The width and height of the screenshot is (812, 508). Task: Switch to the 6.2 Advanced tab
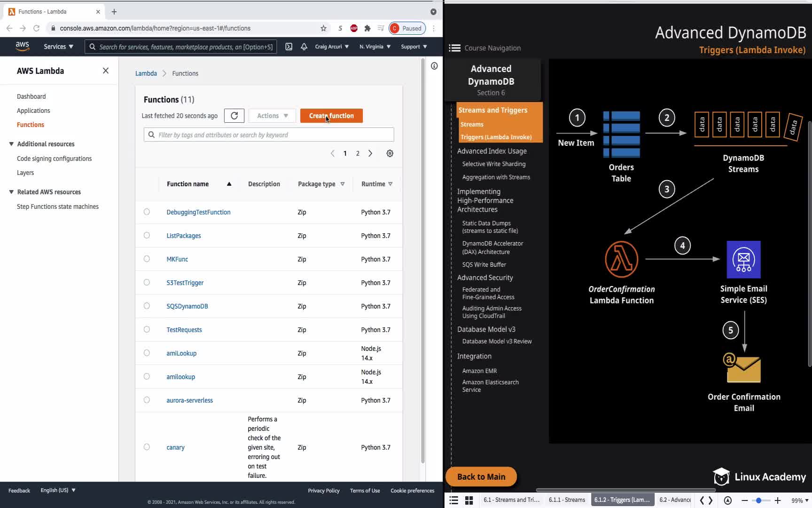pos(675,500)
